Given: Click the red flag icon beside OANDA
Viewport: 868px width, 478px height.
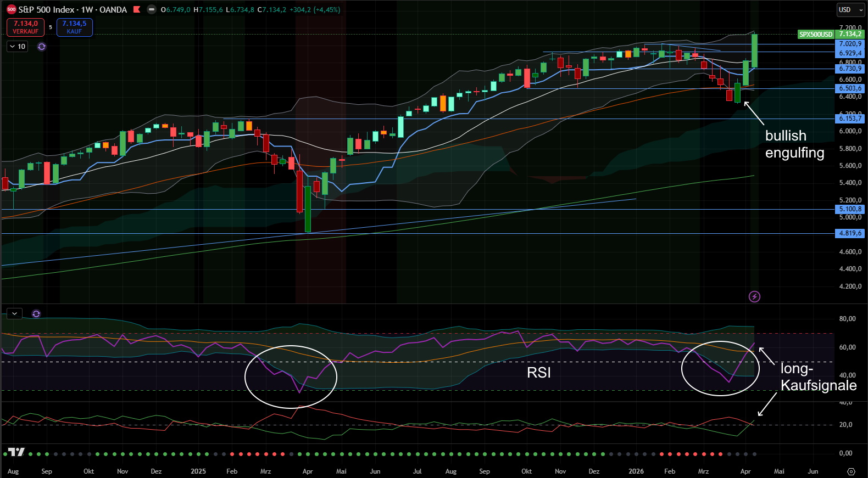Looking at the screenshot, I should (x=137, y=9).
